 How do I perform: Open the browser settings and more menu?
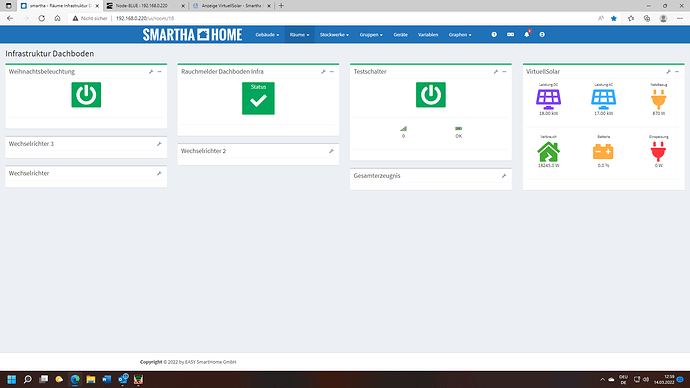680,18
